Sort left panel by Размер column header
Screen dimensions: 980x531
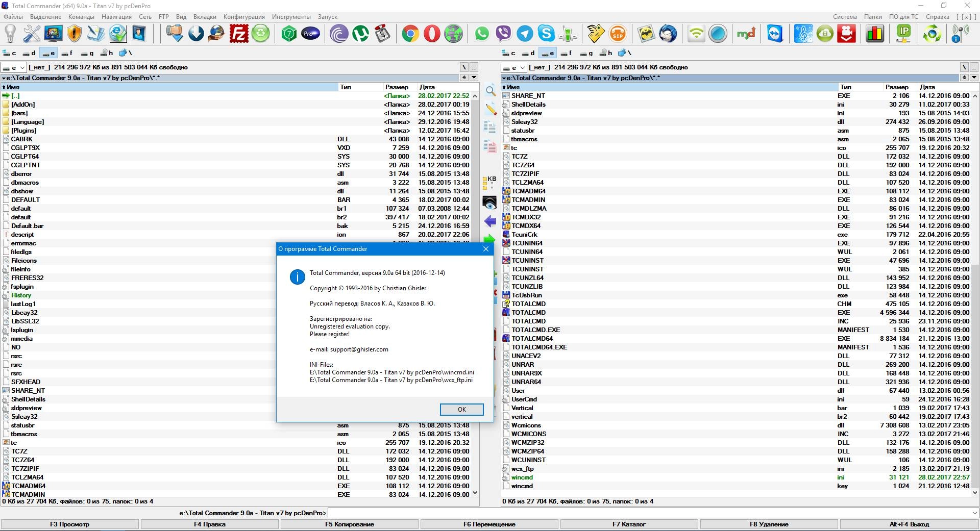397,87
